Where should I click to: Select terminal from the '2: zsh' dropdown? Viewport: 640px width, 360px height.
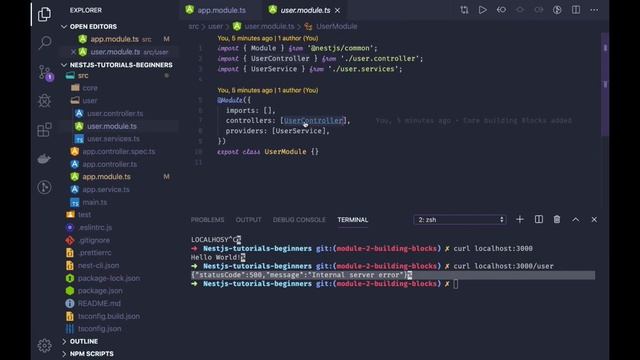[460, 220]
